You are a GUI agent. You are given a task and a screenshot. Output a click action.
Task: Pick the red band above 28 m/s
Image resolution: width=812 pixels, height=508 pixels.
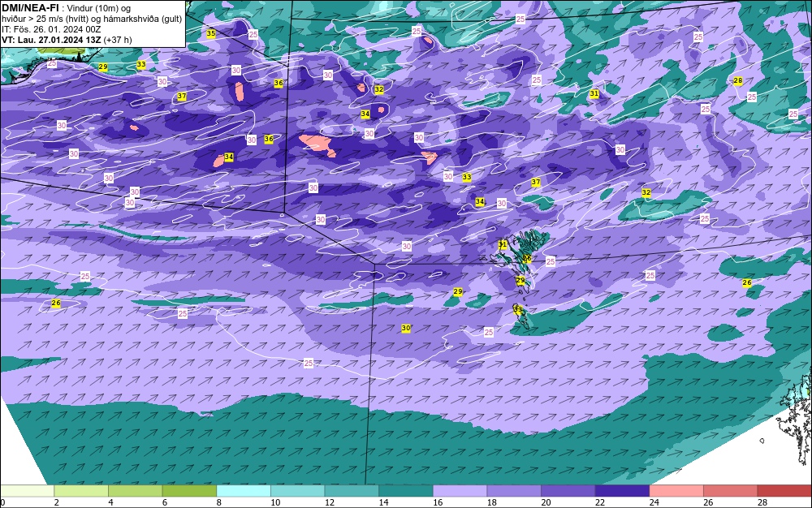click(784, 490)
